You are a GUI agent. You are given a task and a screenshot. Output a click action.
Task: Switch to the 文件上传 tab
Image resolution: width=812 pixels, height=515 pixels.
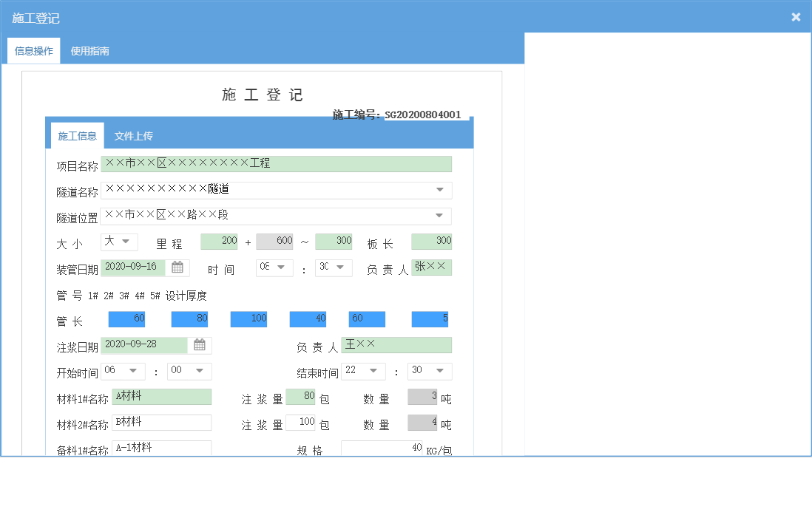point(134,135)
